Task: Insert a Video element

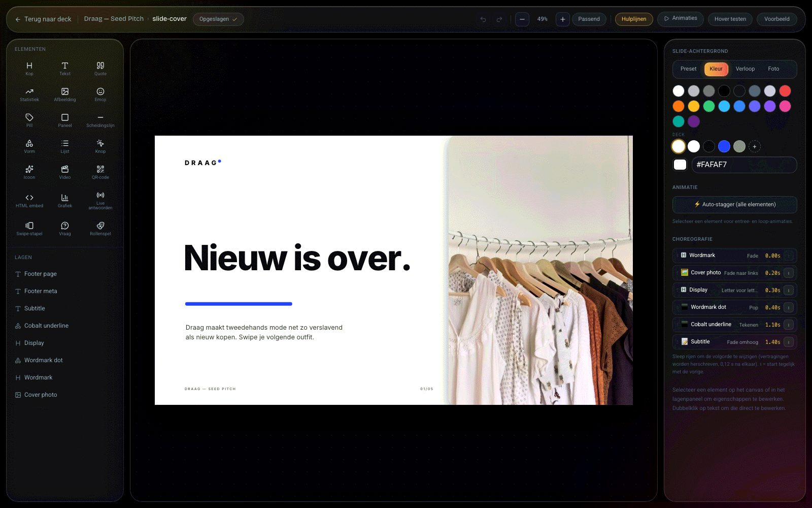Action: (65, 172)
